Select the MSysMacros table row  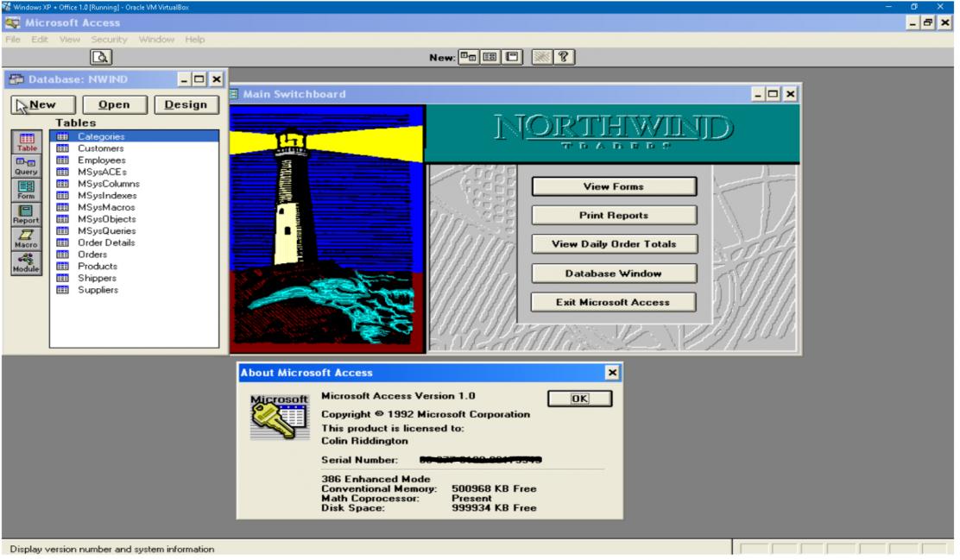coord(134,207)
